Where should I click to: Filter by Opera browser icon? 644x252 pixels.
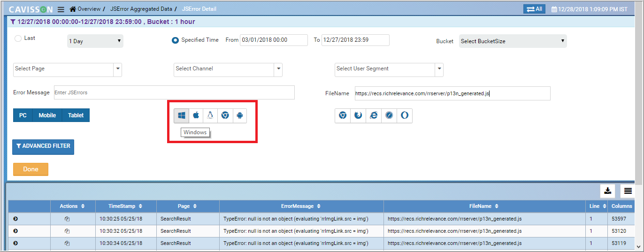click(405, 115)
